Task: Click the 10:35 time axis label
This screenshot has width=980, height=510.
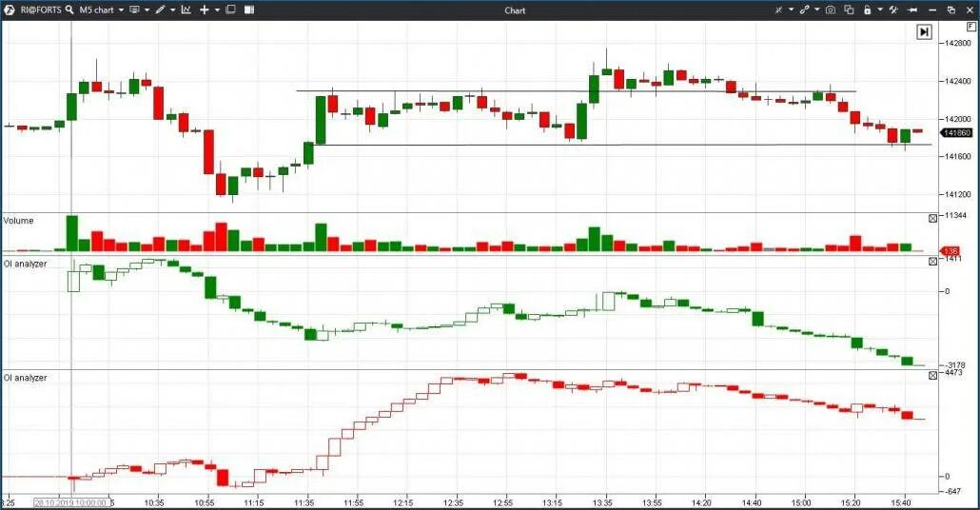Action: pos(154,502)
